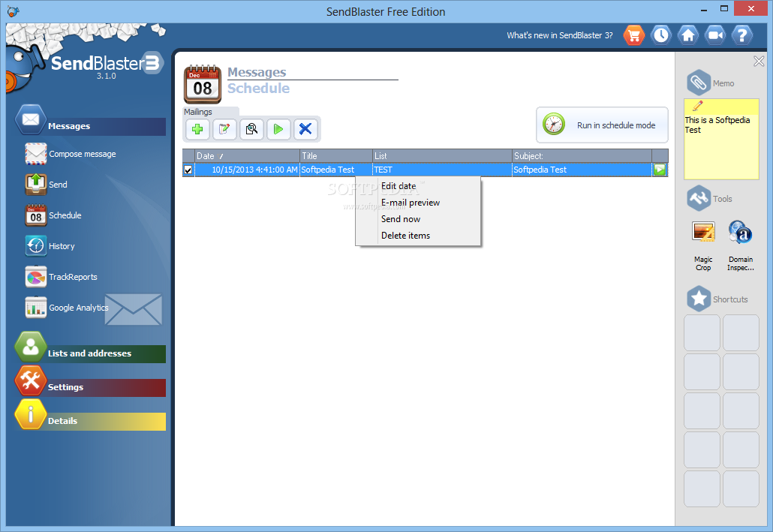Close the right side panel with X

759,61
